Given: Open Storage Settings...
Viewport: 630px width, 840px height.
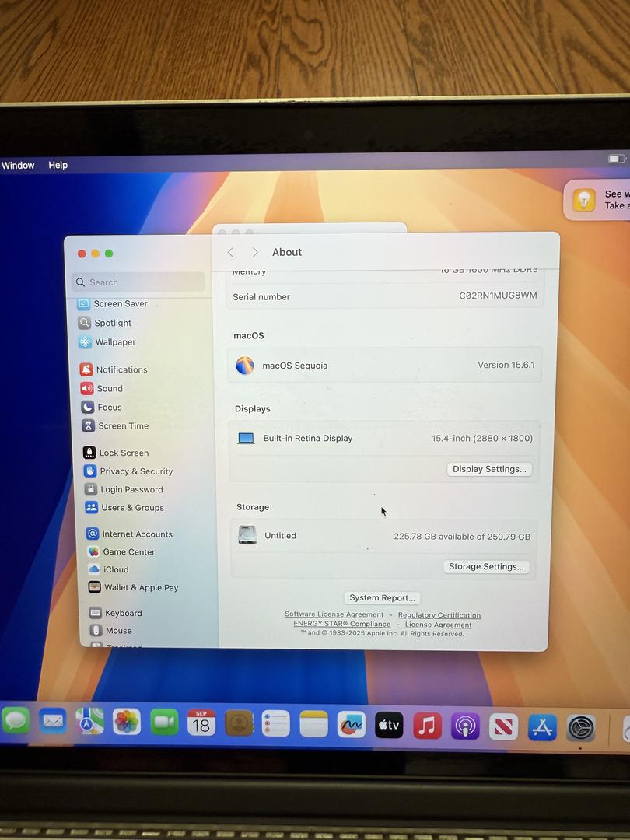Looking at the screenshot, I should tap(486, 567).
